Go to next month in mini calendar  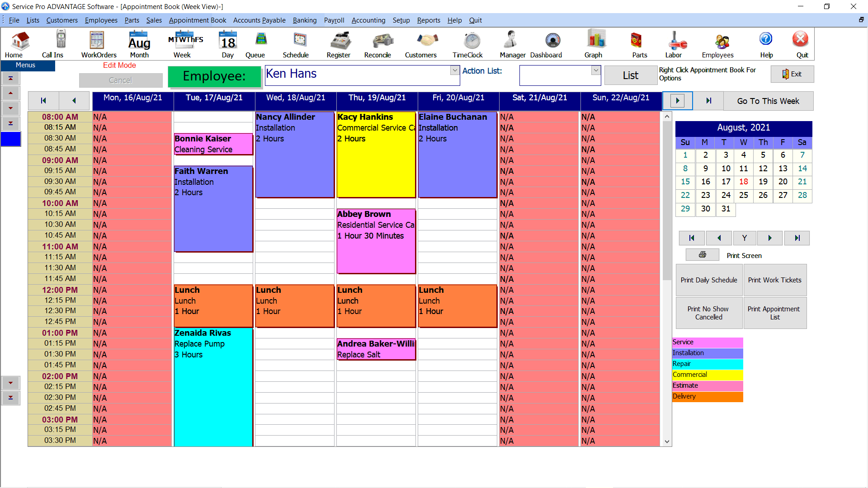pos(770,238)
